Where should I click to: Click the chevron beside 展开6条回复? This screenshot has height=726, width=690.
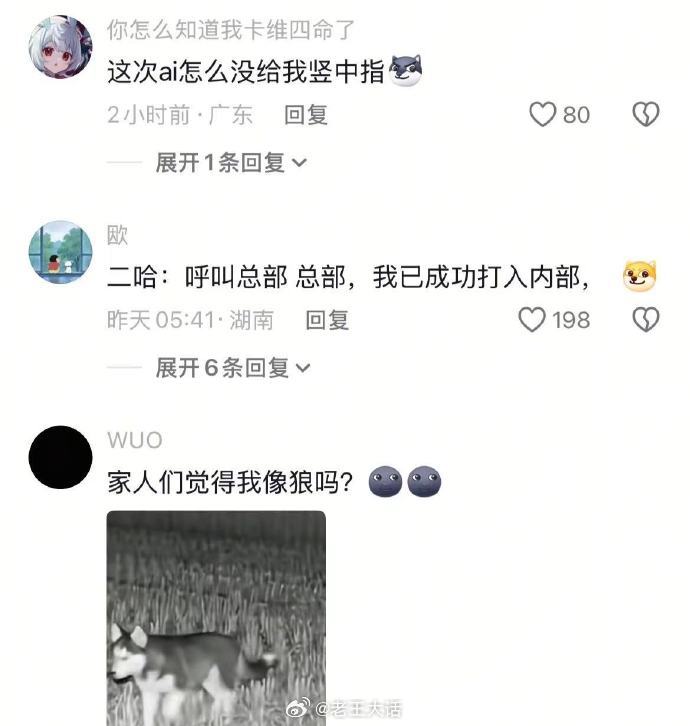tap(303, 369)
